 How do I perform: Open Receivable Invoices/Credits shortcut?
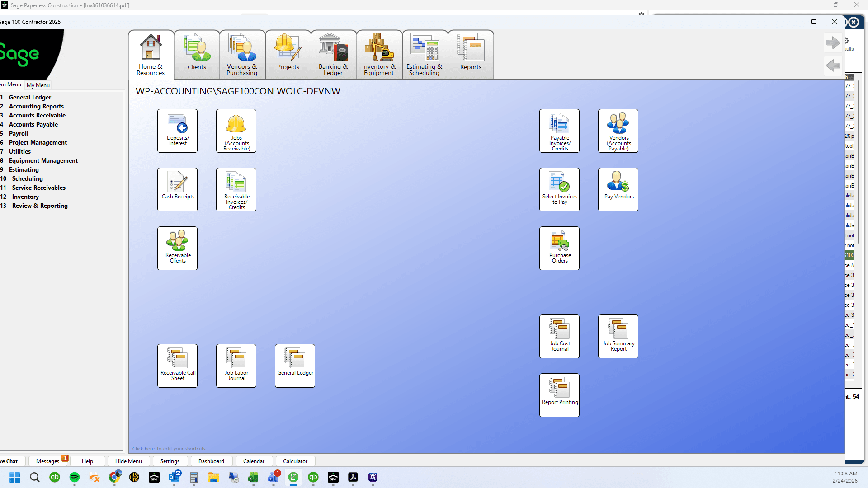point(236,189)
